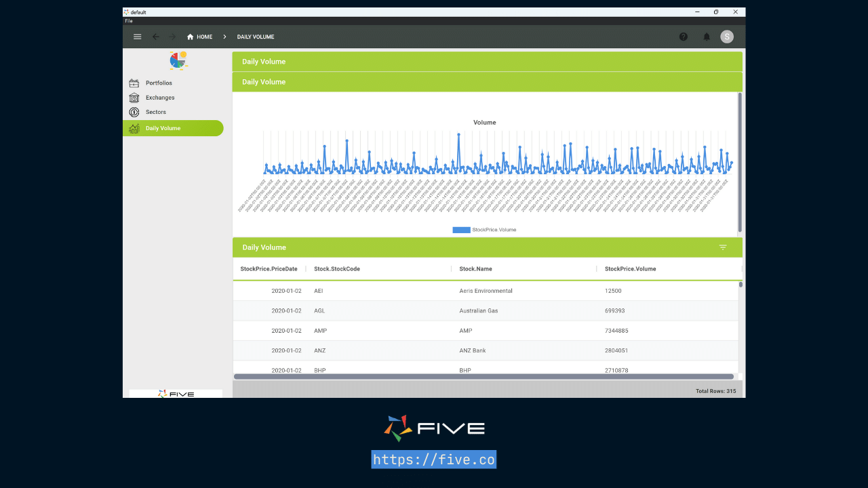Open the notifications bell icon
This screenshot has width=868, height=488.
[707, 37]
